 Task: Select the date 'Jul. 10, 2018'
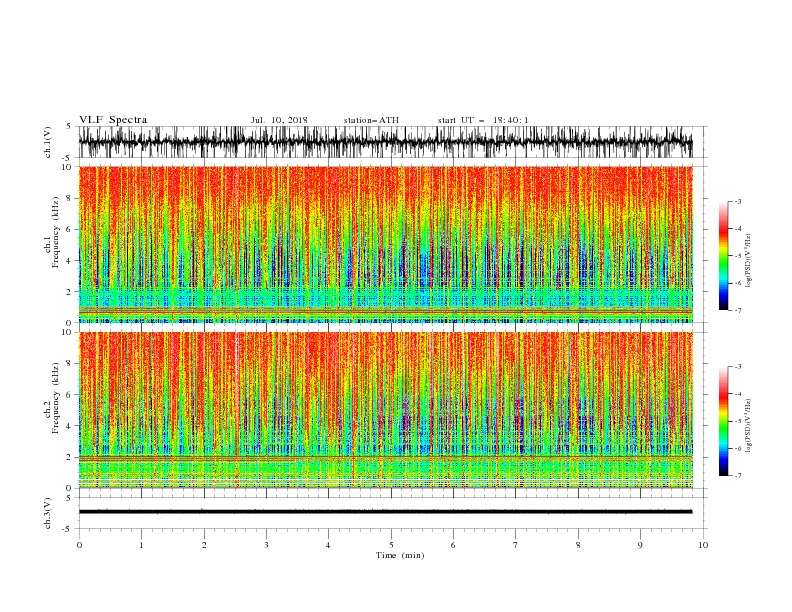pos(279,120)
